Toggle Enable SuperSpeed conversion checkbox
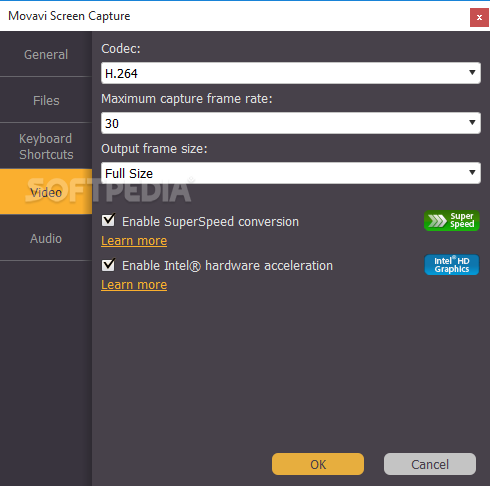490x486 pixels. tap(109, 220)
